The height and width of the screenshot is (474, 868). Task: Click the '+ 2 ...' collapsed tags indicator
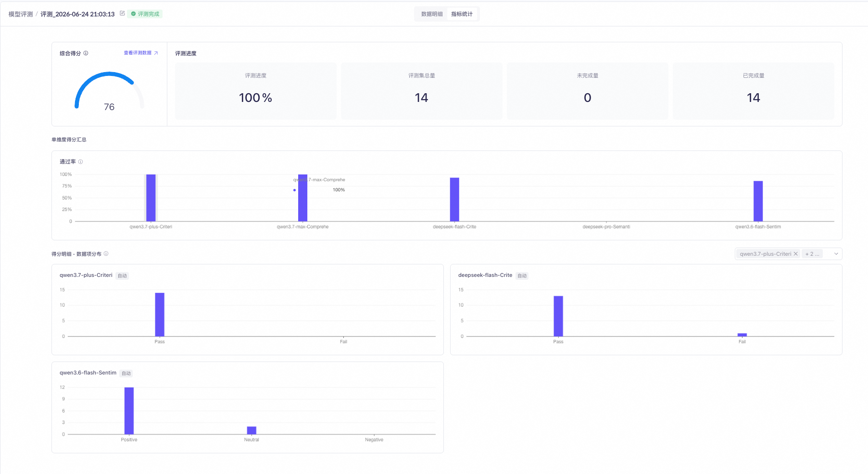click(812, 254)
